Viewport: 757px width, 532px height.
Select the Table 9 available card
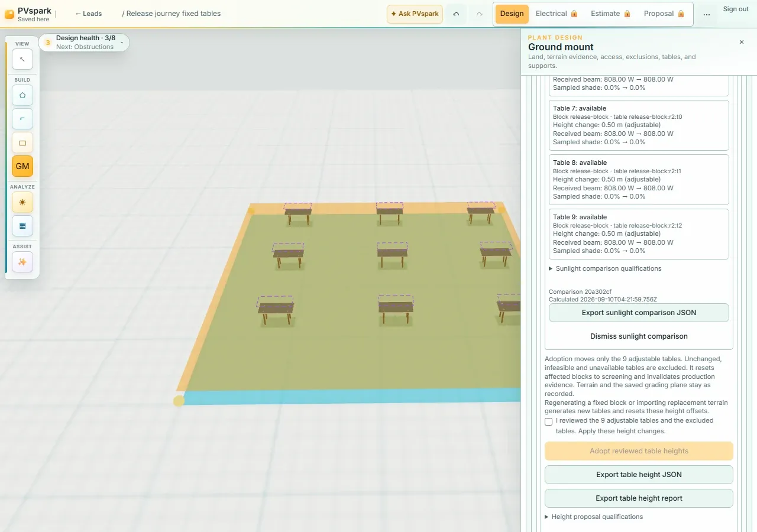coord(639,234)
